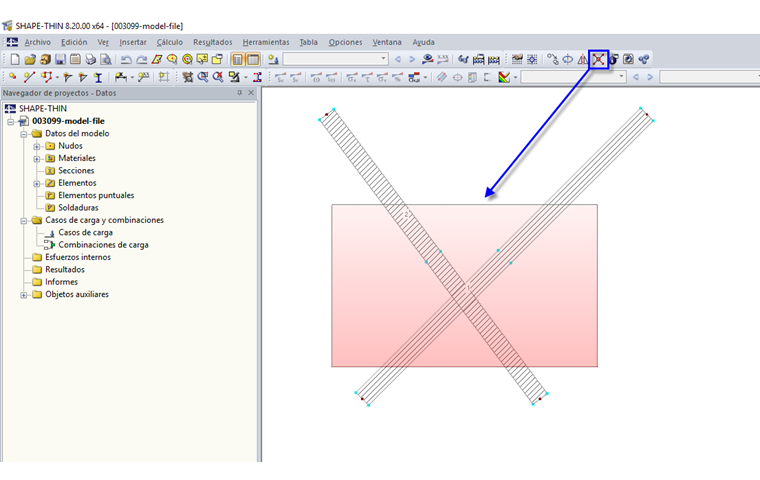Open the Cálculo menu
Image resolution: width=760 pixels, height=480 pixels.
click(170, 42)
